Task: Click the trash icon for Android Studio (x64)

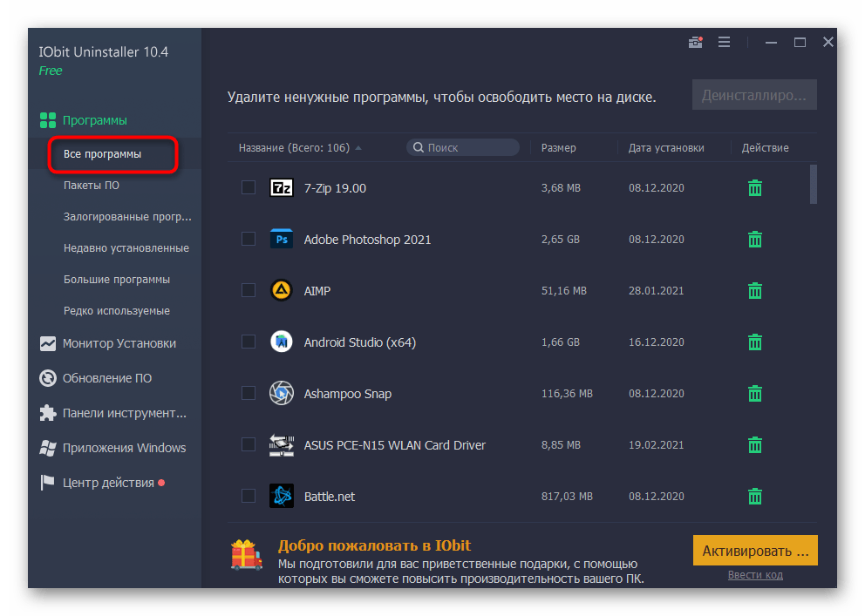Action: pos(754,342)
